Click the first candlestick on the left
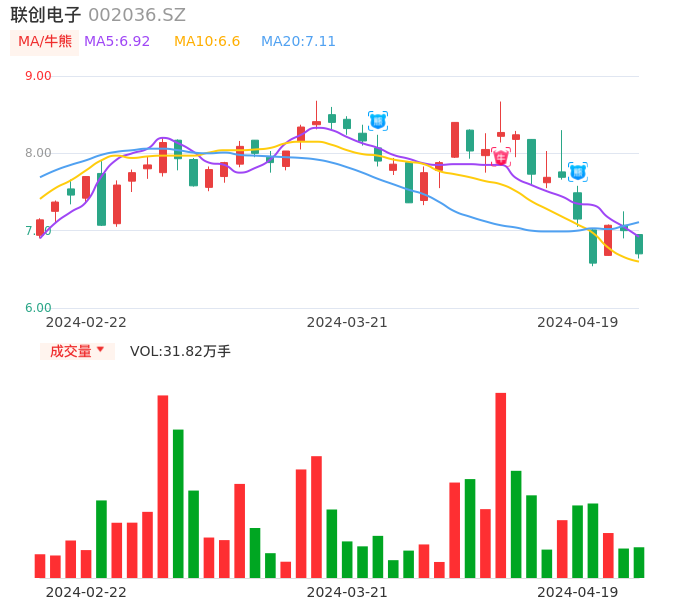The image size is (686, 606). tap(40, 227)
